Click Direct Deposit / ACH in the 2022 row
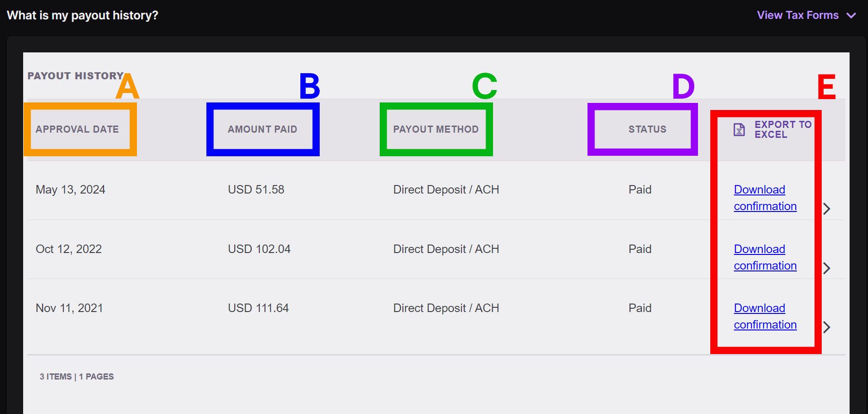 coord(446,249)
